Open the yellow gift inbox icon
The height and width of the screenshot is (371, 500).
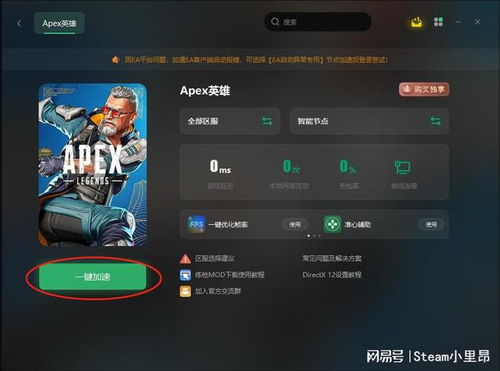416,22
